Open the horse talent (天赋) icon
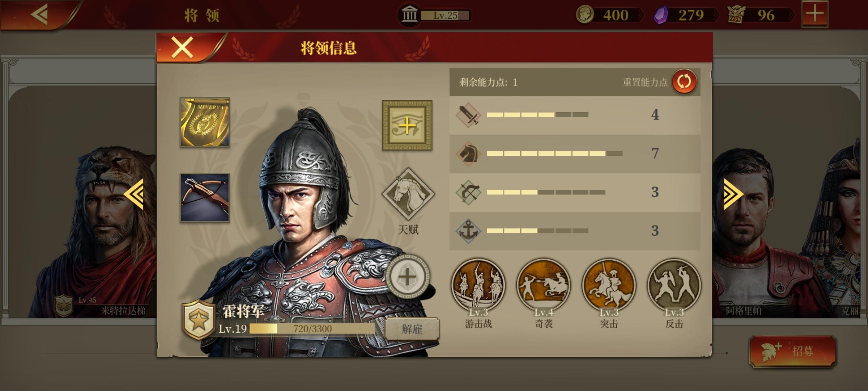 click(x=408, y=194)
